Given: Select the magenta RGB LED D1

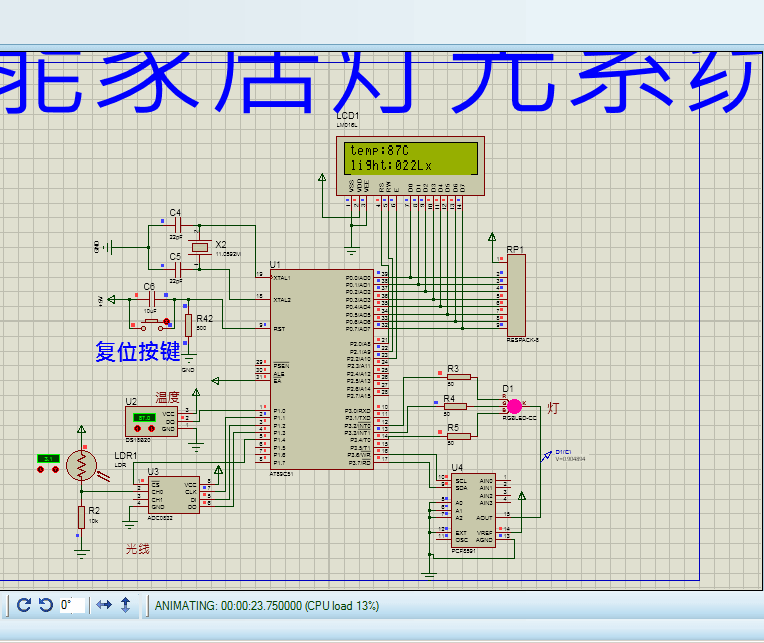Looking at the screenshot, I should 515,405.
